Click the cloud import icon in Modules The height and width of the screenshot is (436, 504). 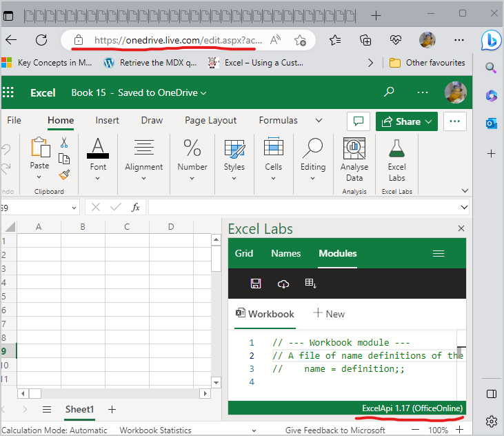283,284
